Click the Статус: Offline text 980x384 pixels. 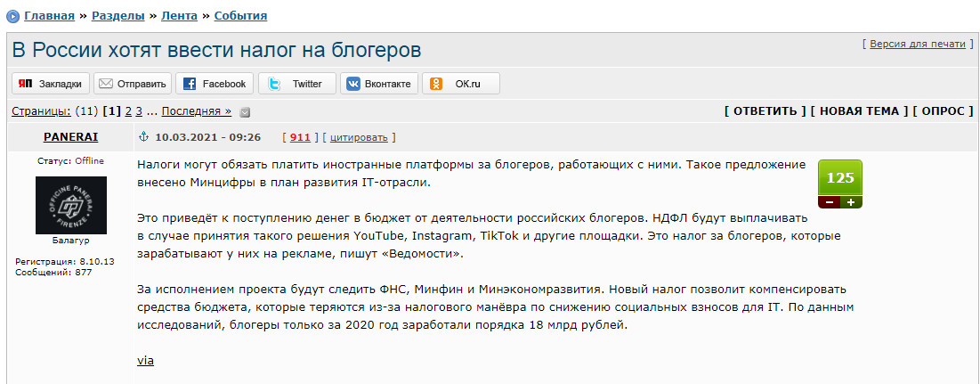pos(70,160)
